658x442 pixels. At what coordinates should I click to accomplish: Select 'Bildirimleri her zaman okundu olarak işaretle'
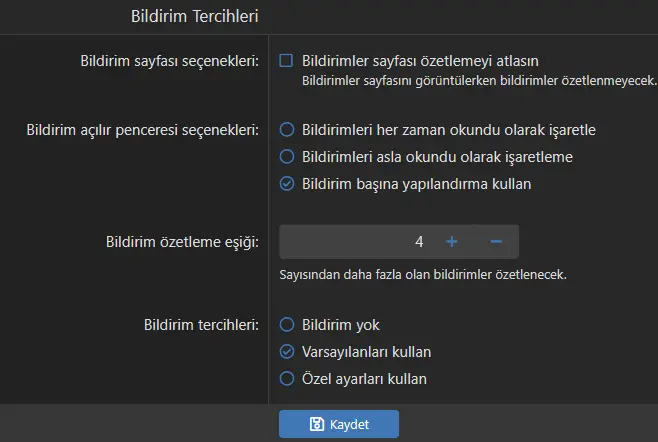pos(287,130)
